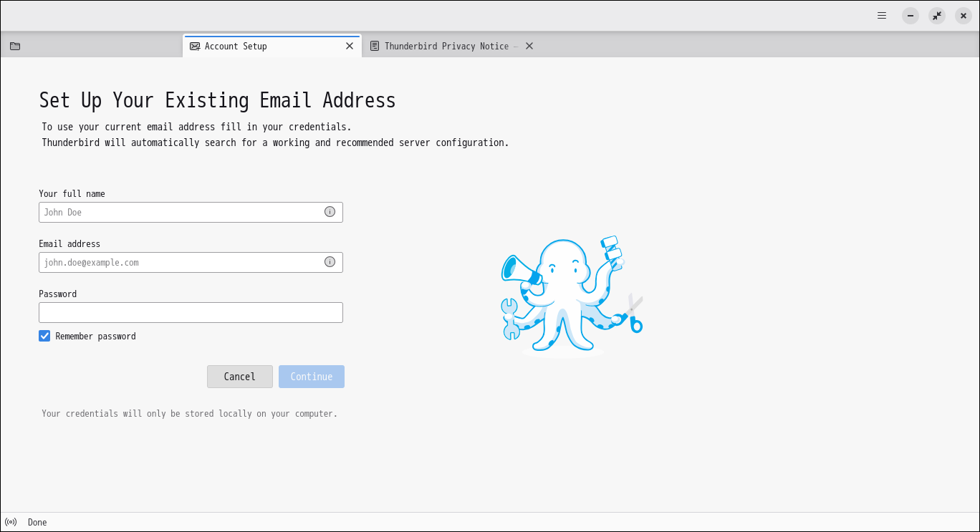Focus the Your full name input field
This screenshot has width=980, height=532.
[191, 212]
